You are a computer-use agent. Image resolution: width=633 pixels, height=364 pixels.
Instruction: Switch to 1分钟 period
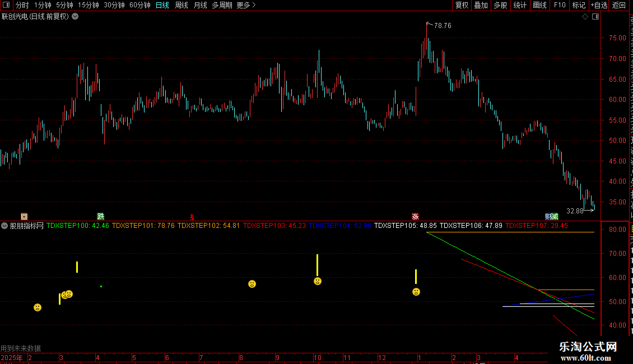(x=43, y=5)
